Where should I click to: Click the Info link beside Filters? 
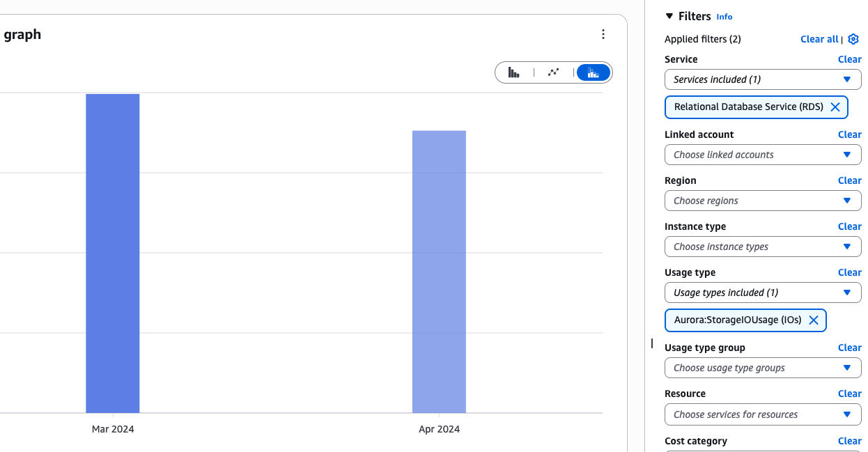pos(724,16)
